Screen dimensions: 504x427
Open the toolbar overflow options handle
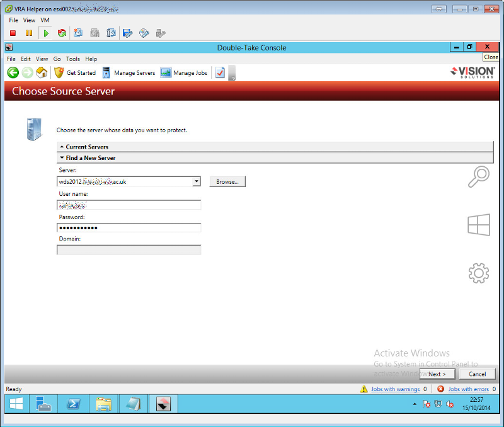coord(232,73)
